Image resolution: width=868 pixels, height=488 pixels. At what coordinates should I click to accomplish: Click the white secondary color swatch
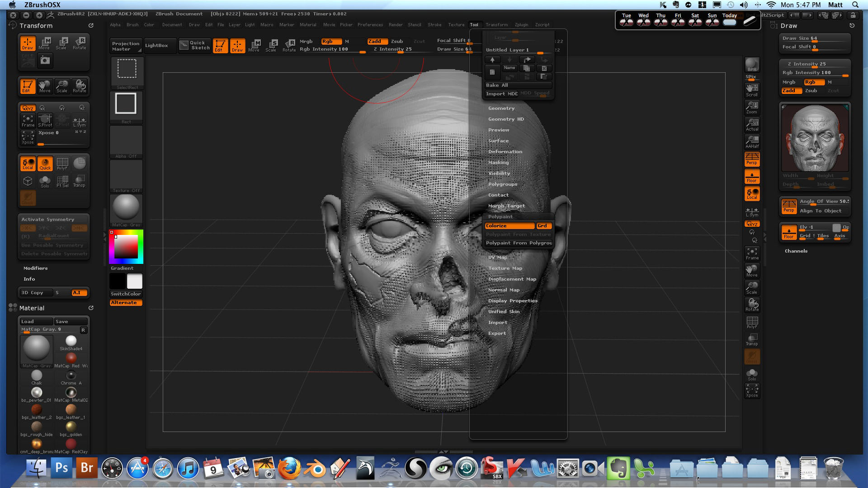[134, 282]
